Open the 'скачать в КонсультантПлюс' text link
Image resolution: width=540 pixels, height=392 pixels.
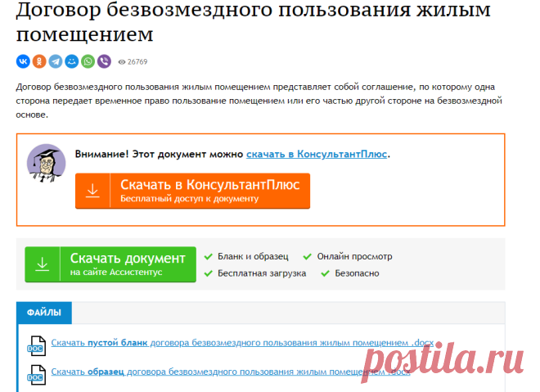(317, 154)
